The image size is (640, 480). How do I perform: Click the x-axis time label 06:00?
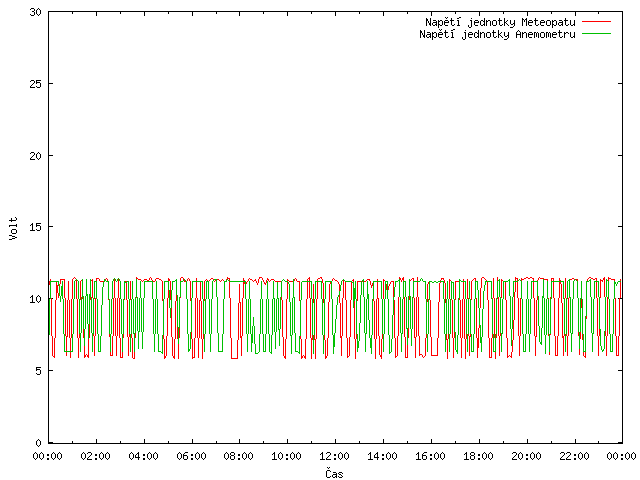click(x=191, y=456)
